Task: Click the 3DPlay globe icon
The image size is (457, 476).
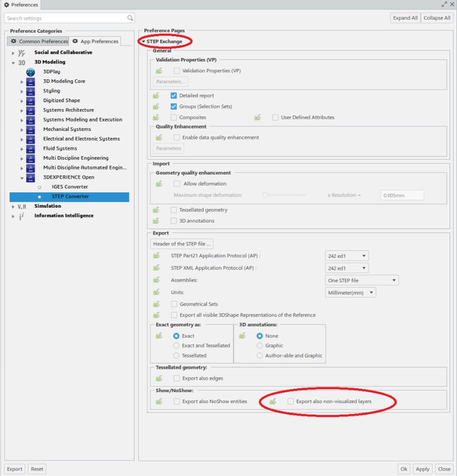Action: point(30,71)
